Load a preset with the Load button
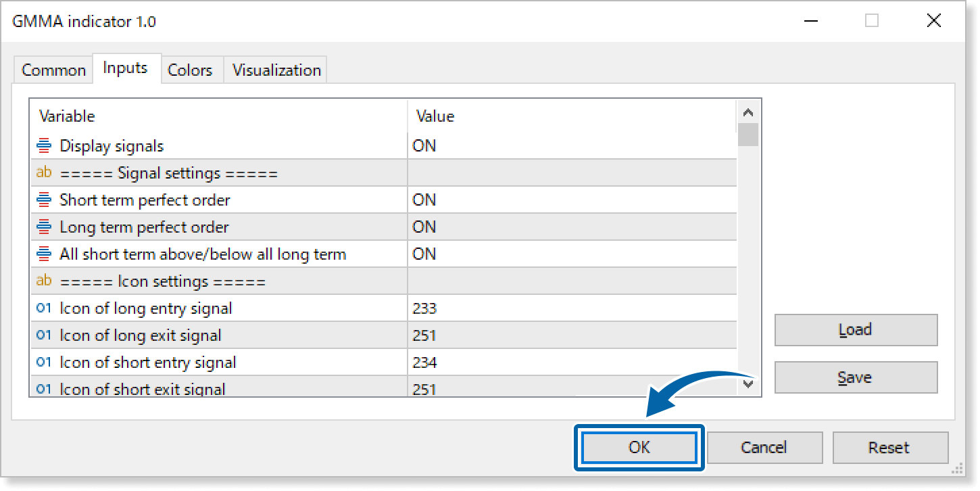This screenshot has height=491, width=980. pos(856,330)
